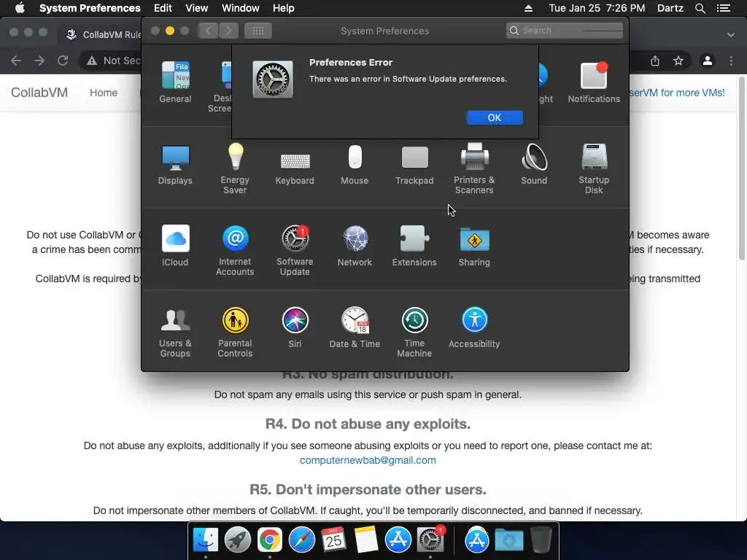The width and height of the screenshot is (747, 560).
Task: Open the iCloud preferences pane
Action: click(175, 246)
